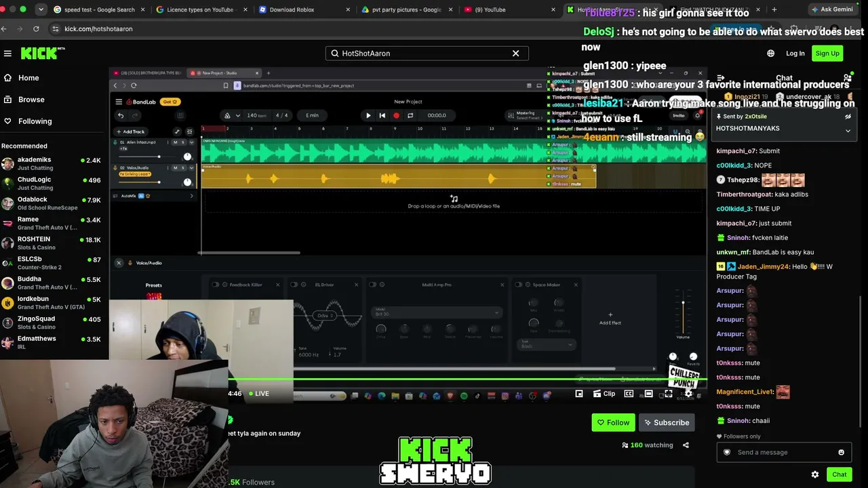Expand the AutoMix row arrow
This screenshot has width=868, height=488.
pyautogui.click(x=192, y=196)
